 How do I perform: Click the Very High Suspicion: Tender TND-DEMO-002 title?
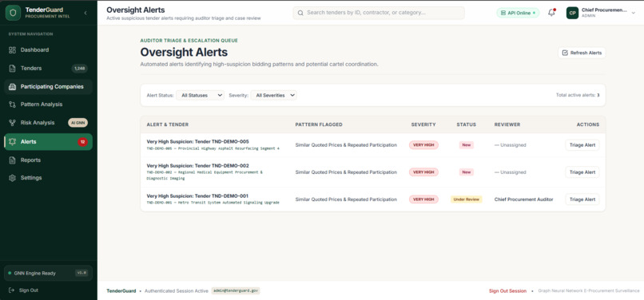pyautogui.click(x=197, y=166)
